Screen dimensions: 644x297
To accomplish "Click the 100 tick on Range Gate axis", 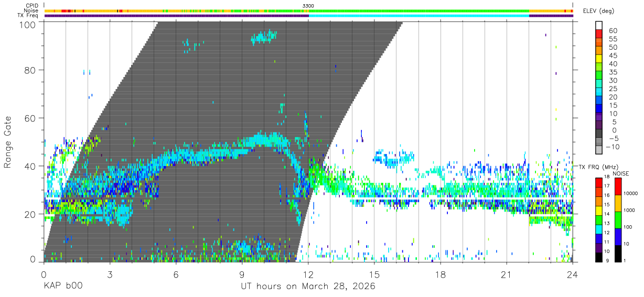I will tap(28, 24).
